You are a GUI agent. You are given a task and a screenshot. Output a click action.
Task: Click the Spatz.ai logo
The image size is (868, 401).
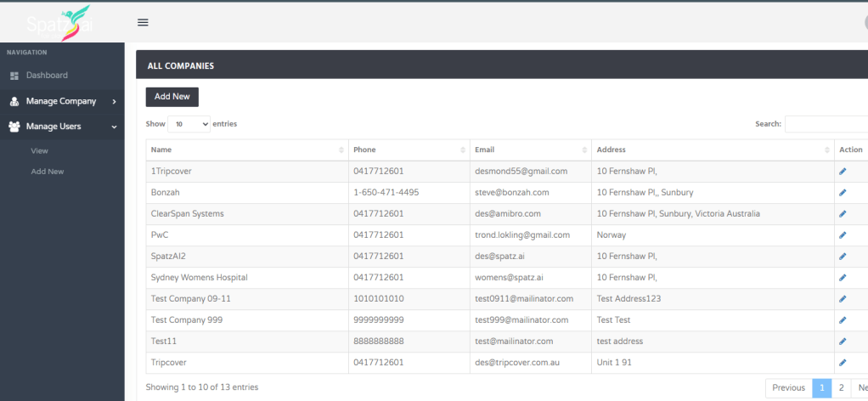58,22
